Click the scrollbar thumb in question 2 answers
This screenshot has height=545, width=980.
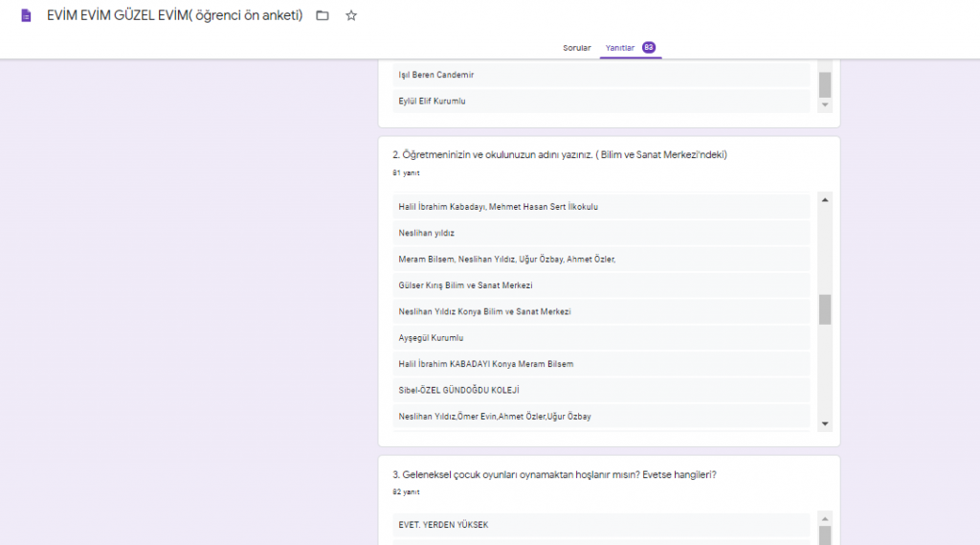pos(825,309)
